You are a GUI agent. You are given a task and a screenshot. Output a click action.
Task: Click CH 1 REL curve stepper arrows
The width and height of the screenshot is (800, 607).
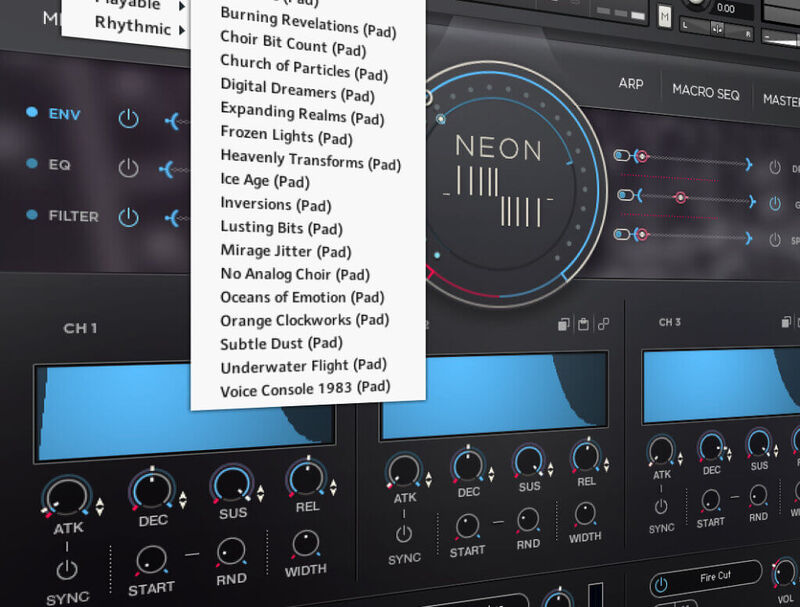[x=333, y=487]
